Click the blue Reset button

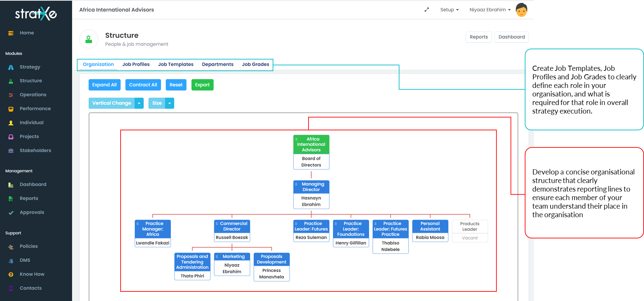[176, 85]
